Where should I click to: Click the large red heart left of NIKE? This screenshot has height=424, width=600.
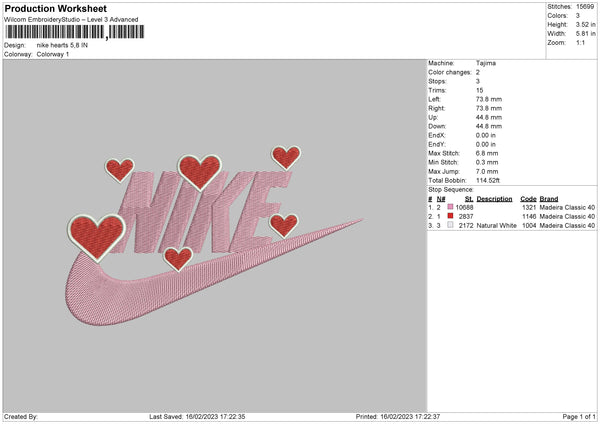click(96, 237)
